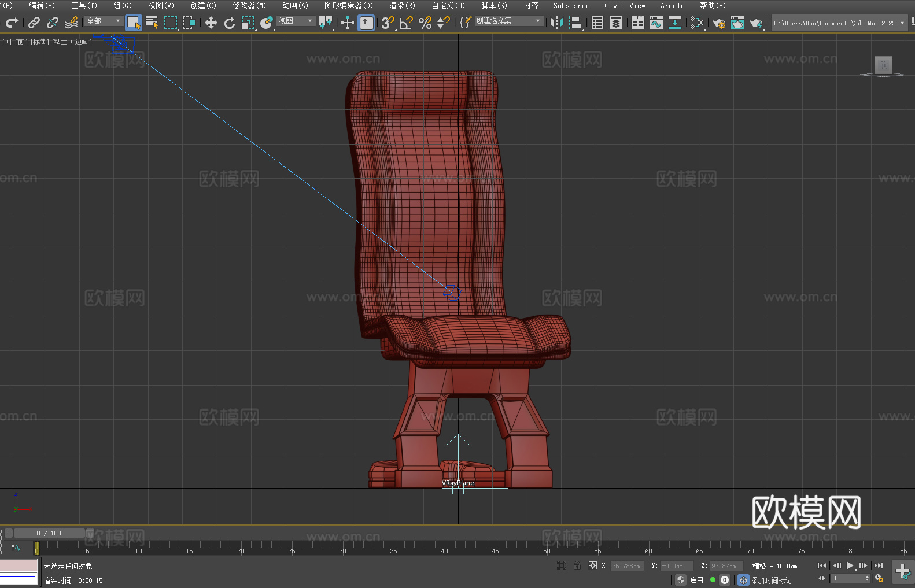Activate the Select and Rotate tool
915x588 pixels.
tap(230, 23)
